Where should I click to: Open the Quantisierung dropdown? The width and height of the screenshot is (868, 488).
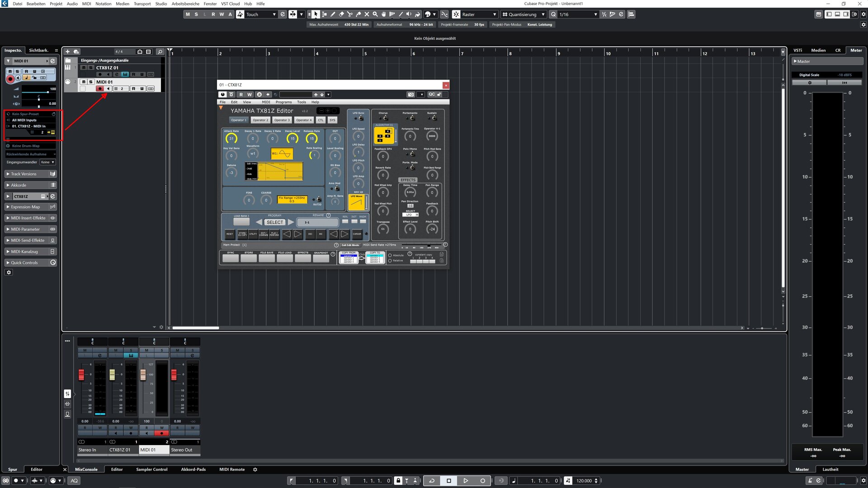(523, 14)
